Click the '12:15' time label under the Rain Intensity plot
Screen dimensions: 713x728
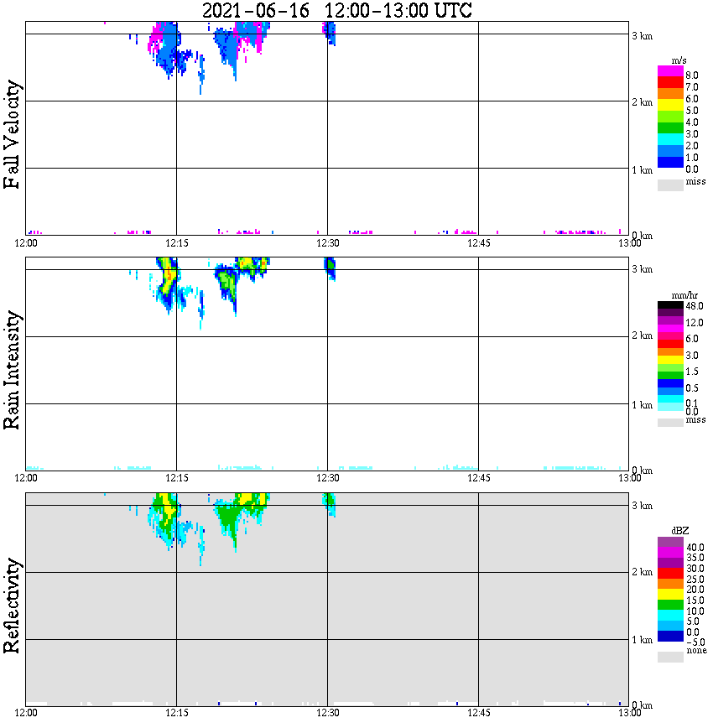point(176,478)
